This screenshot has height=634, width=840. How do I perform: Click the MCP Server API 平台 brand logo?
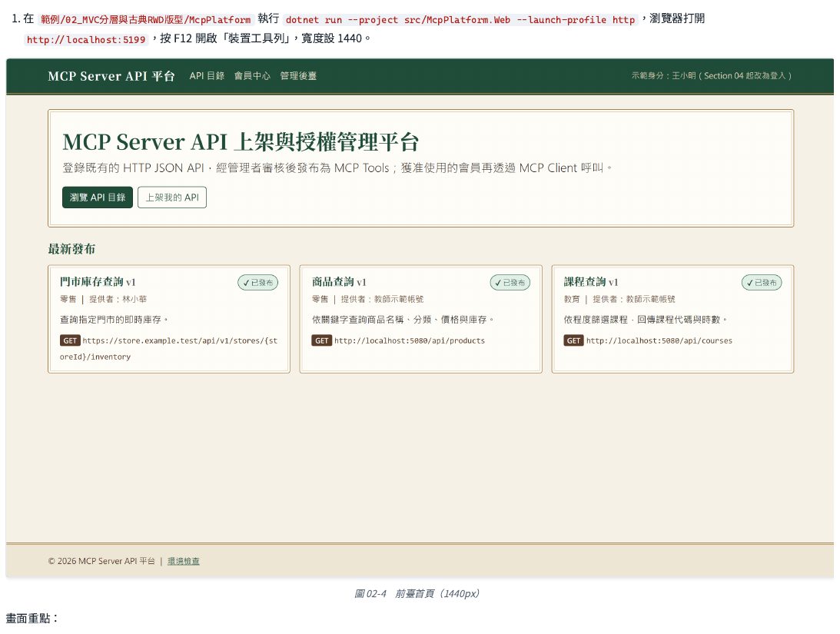coord(111,76)
